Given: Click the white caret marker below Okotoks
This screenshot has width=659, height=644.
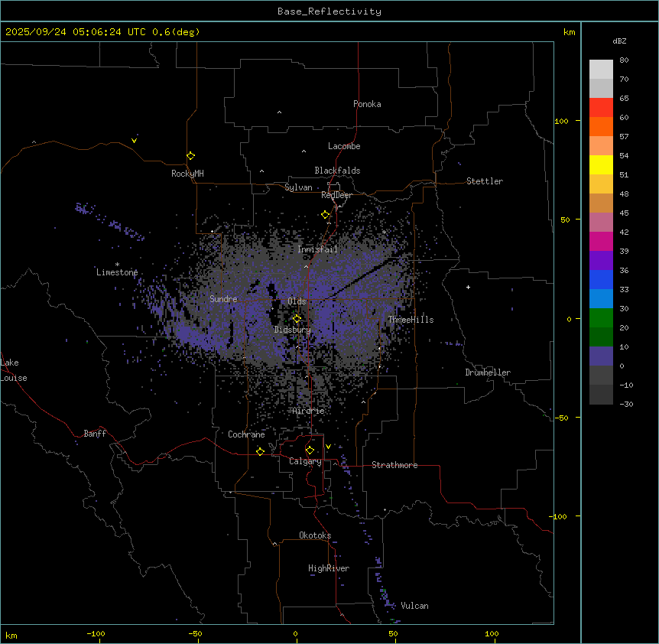Looking at the screenshot, I should [274, 544].
